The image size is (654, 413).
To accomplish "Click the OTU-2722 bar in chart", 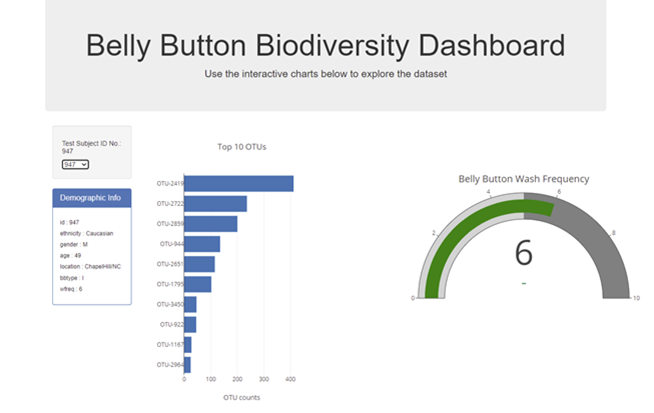I will (215, 204).
